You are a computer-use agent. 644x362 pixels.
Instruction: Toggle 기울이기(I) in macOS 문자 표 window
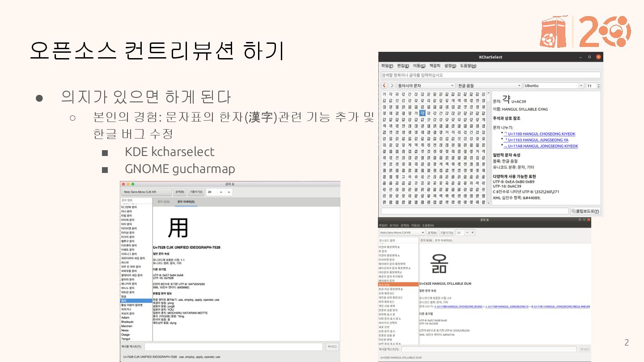pyautogui.click(x=196, y=192)
